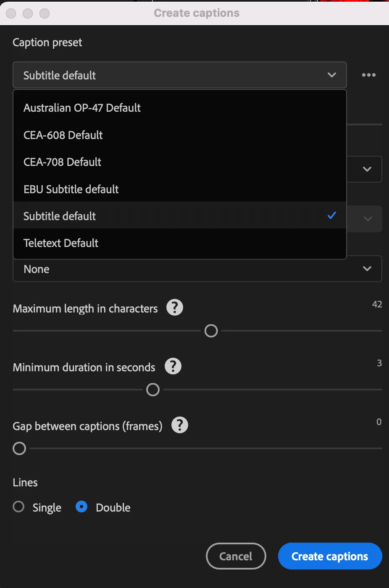This screenshot has height=588, width=389.
Task: Click the Gap between captions slider handle
Action: [19, 449]
